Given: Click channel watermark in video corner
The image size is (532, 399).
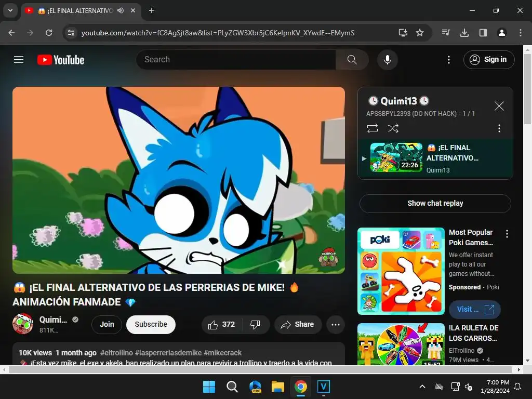Looking at the screenshot, I should tap(328, 258).
